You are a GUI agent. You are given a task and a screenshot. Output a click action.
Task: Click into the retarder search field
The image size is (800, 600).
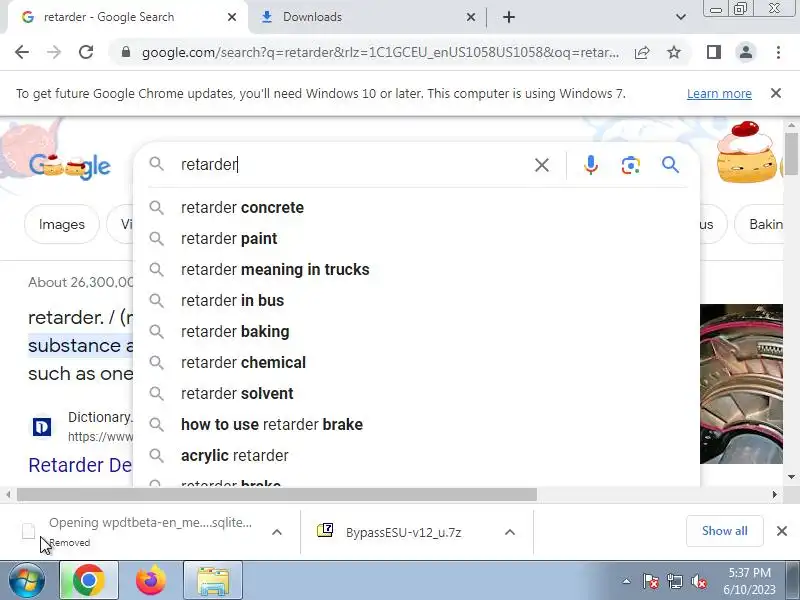(352, 165)
